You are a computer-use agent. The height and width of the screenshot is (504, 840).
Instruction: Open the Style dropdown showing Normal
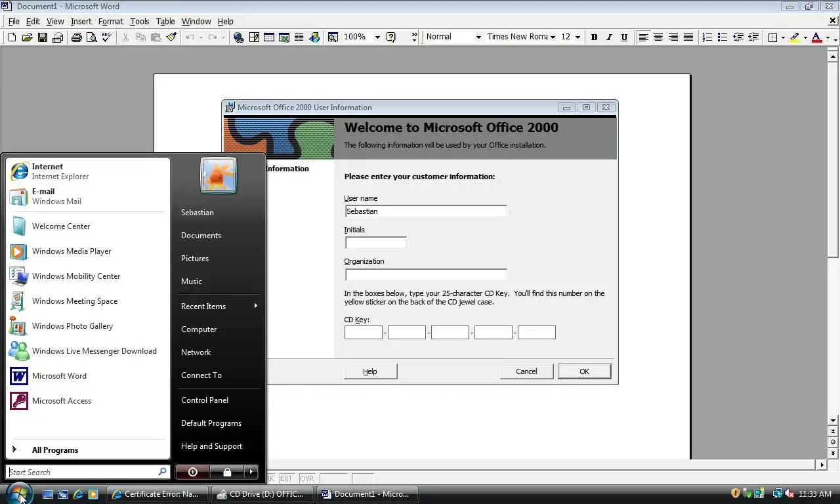[478, 37]
